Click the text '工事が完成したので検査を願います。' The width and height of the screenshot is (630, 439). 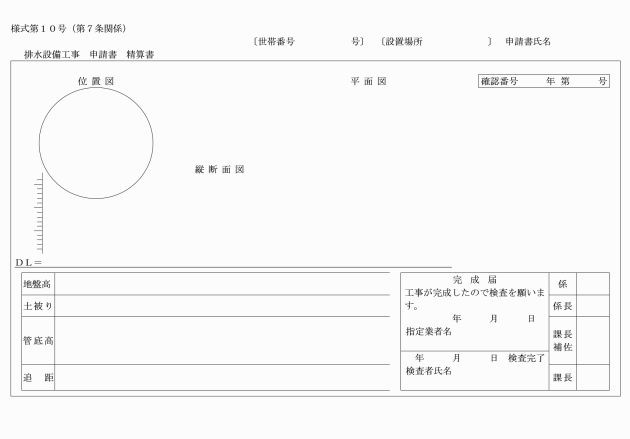coord(475,299)
